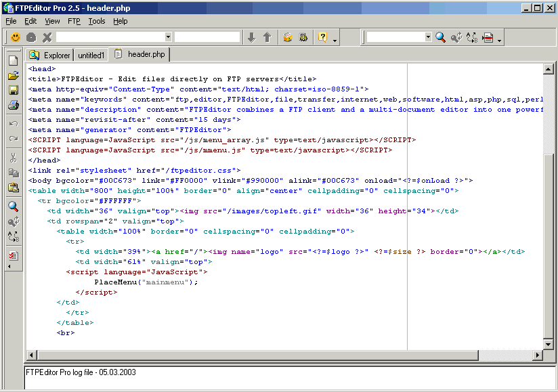
Task: Open the File menu
Action: point(11,22)
